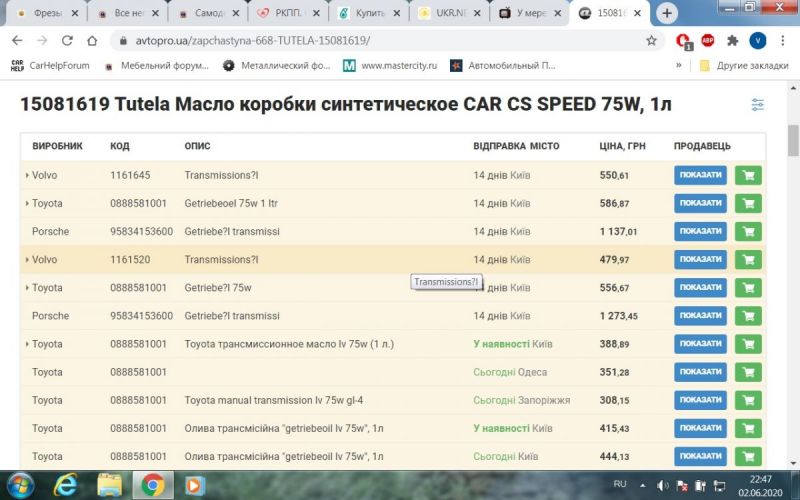Image resolution: width=800 pixels, height=500 pixels.
Task: Bookmark this page with the star icon
Action: 651,41
